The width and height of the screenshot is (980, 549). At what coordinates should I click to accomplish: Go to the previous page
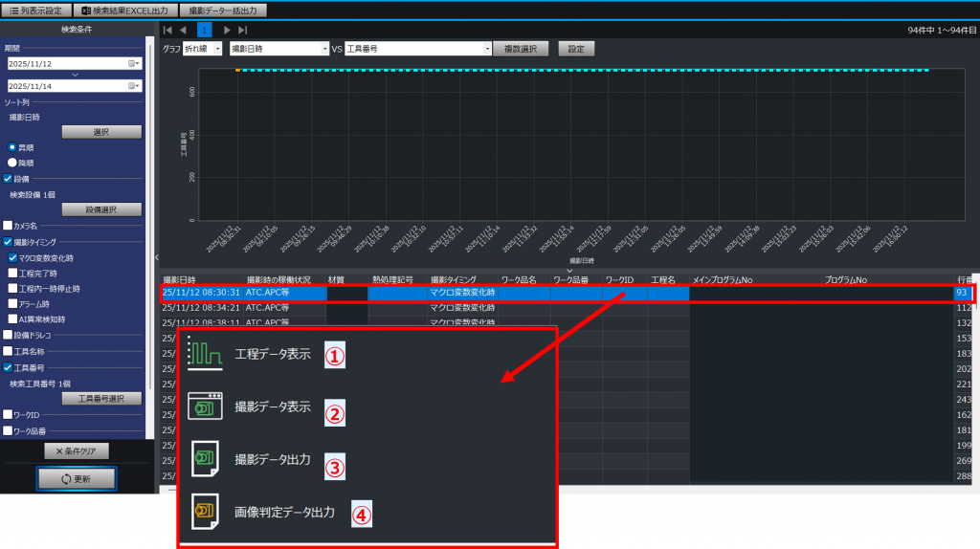pyautogui.click(x=185, y=31)
